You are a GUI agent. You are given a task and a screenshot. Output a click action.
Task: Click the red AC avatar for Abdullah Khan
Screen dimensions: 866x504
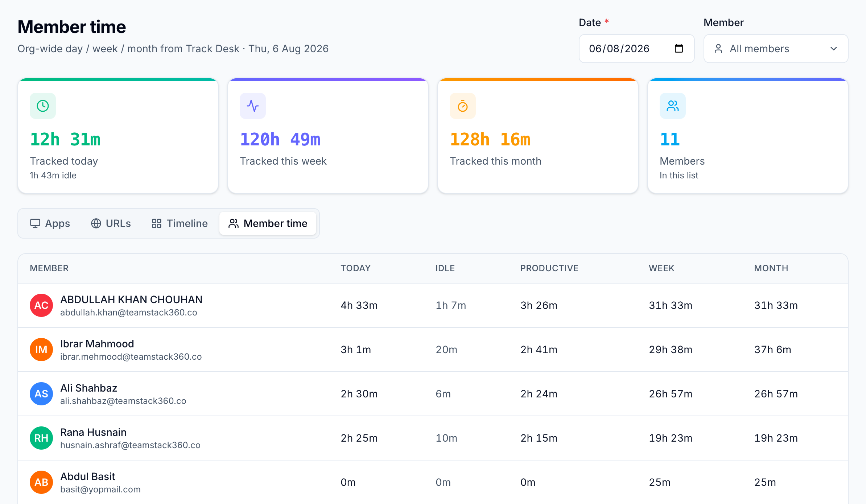41,305
